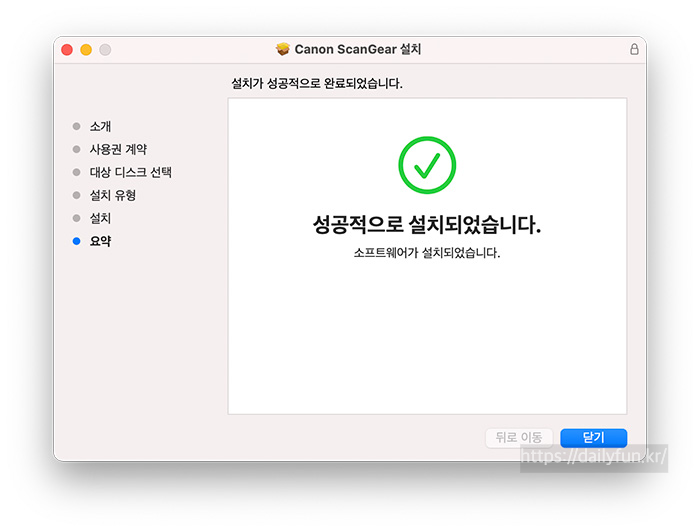Click the green checkmark success icon
Screen dimensions: 700x532
tap(427, 165)
